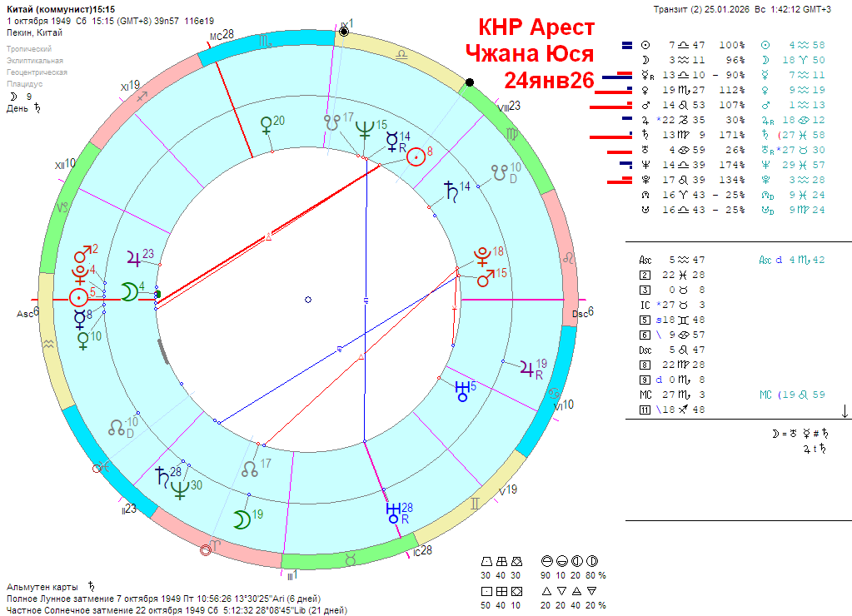Click the 'Транзит (2) 25.01.2026' header

(x=701, y=9)
